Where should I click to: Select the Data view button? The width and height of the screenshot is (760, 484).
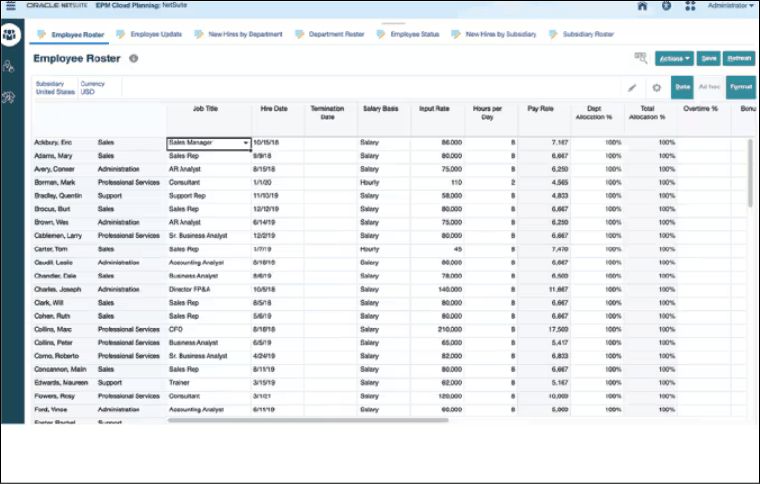coord(682,87)
